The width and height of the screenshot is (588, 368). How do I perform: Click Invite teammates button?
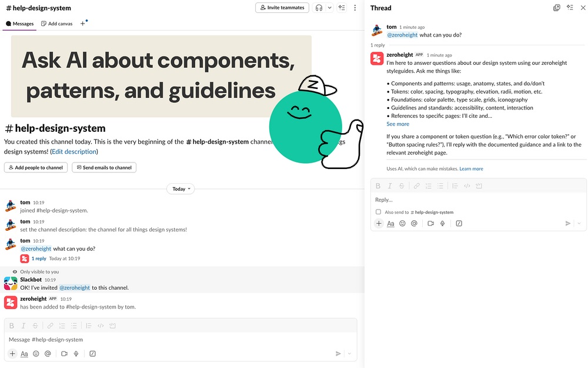click(x=282, y=8)
